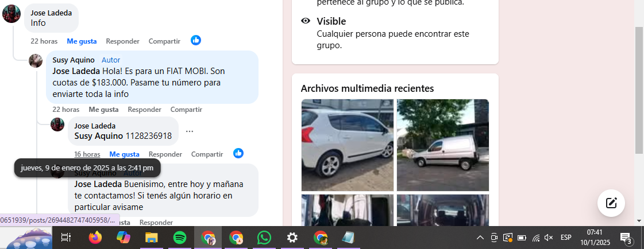The image size is (644, 249).
Task: Open the silver van thumbnail
Action: point(443,145)
